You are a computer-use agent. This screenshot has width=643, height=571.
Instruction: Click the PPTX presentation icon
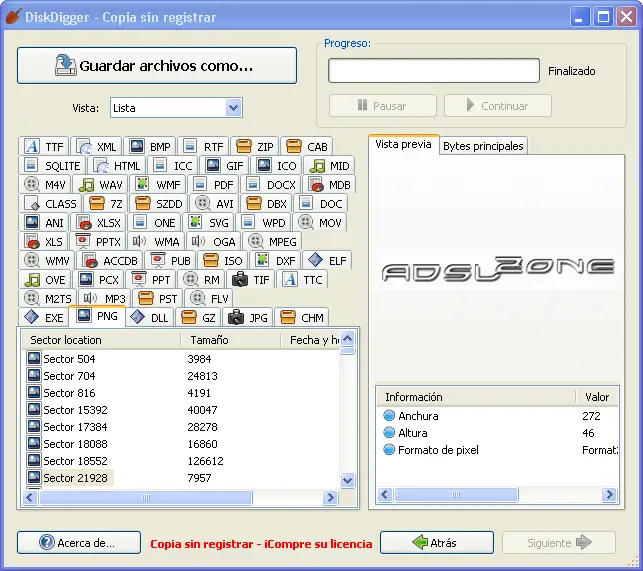click(x=83, y=241)
